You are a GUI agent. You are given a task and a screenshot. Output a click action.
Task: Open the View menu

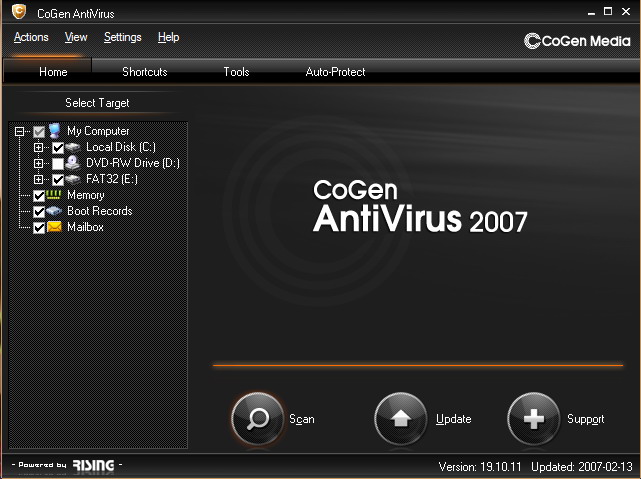click(76, 37)
